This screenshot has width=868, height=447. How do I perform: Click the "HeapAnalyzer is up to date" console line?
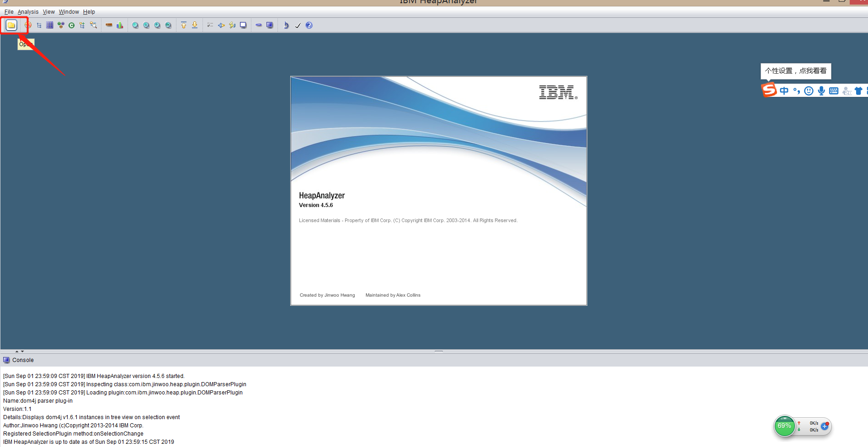(89, 442)
